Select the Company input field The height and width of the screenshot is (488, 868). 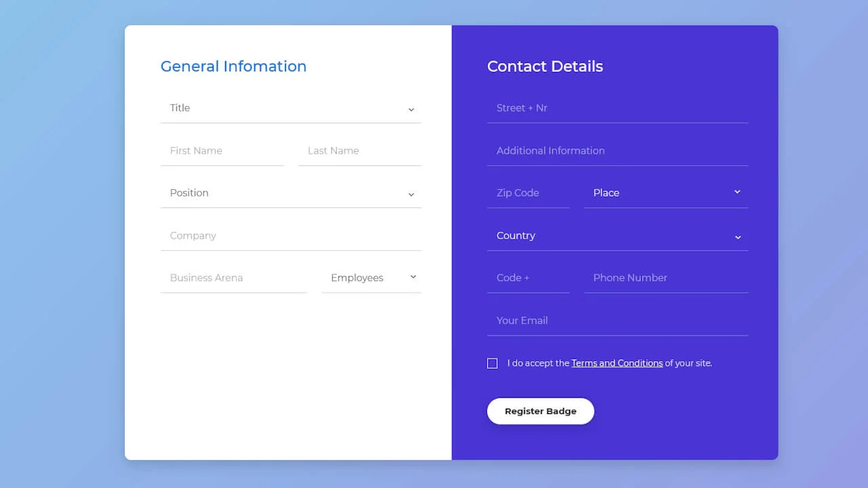(x=291, y=236)
